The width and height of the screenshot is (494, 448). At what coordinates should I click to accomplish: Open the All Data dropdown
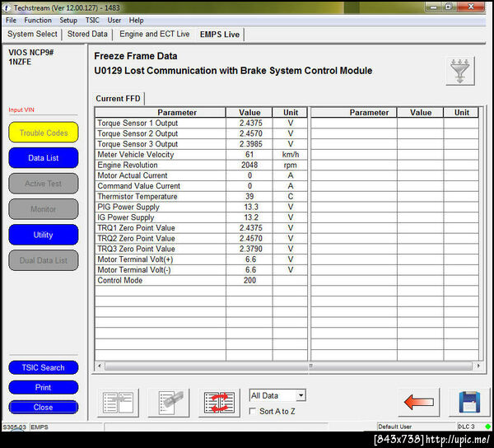click(x=277, y=395)
